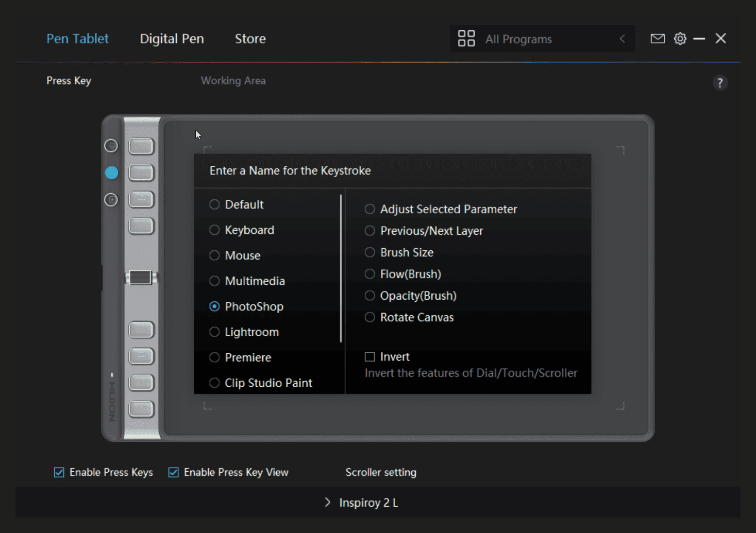Select the blue highlighted mode circle on tablet
The width and height of the screenshot is (756, 533).
[x=111, y=173]
